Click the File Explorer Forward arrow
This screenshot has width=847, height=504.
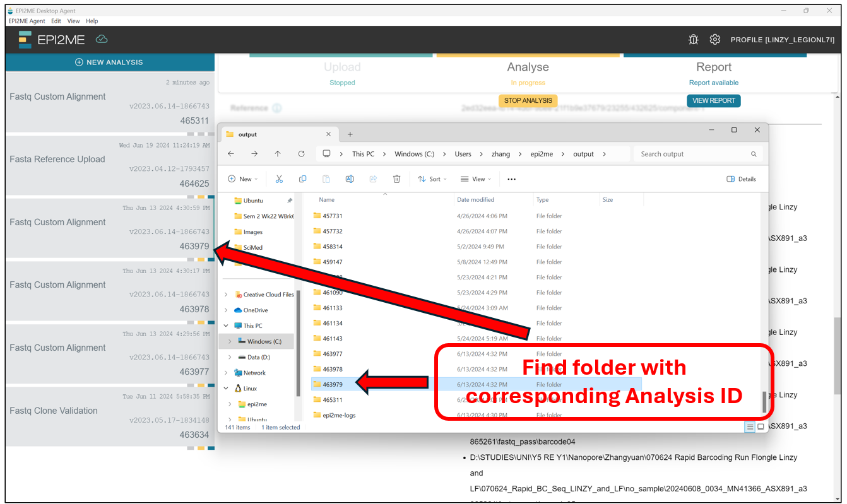click(254, 154)
